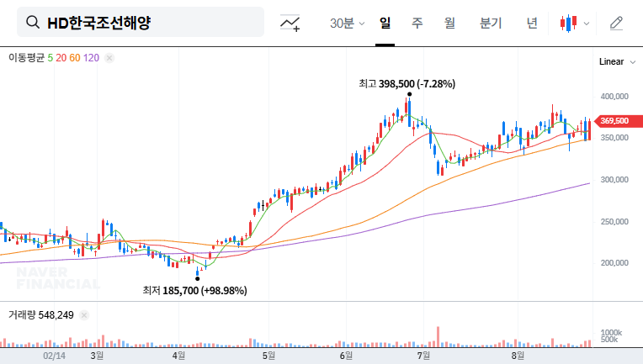Image resolution: width=643 pixels, height=364 pixels.
Task: Select the 5-day moving average value
Action: 50,58
